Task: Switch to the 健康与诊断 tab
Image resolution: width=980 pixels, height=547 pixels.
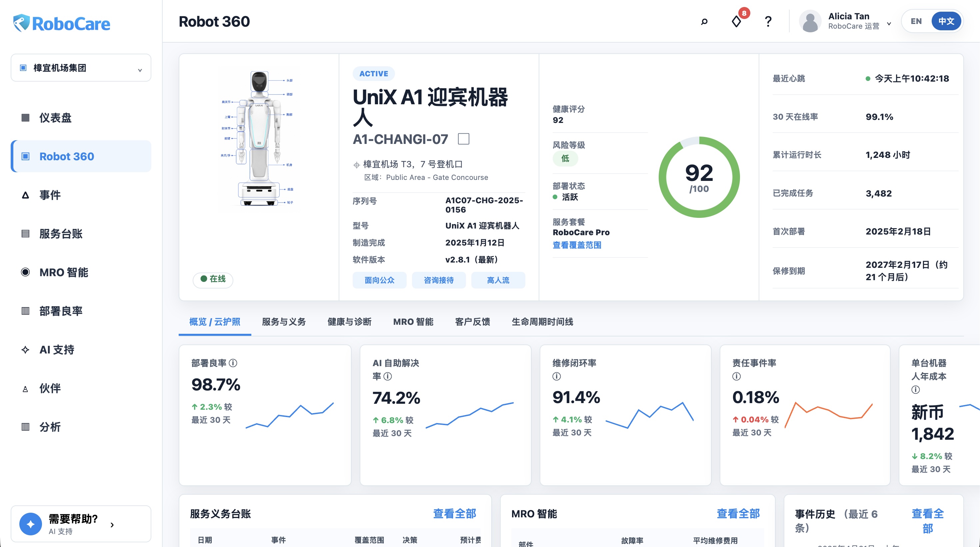Action: [349, 321]
